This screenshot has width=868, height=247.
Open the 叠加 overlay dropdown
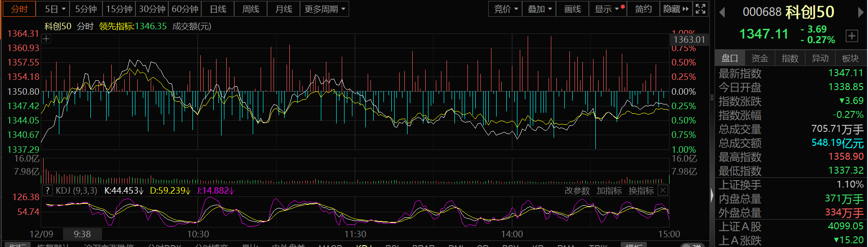pyautogui.click(x=539, y=9)
